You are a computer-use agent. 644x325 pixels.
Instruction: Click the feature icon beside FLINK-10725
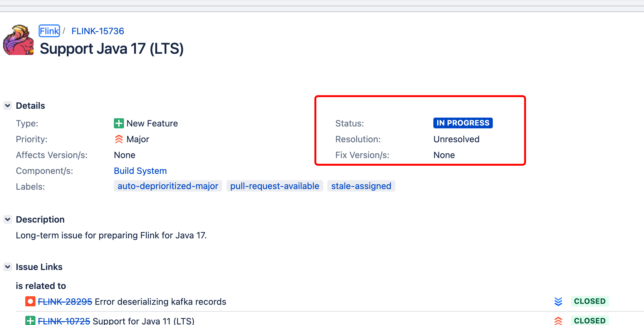click(x=30, y=321)
